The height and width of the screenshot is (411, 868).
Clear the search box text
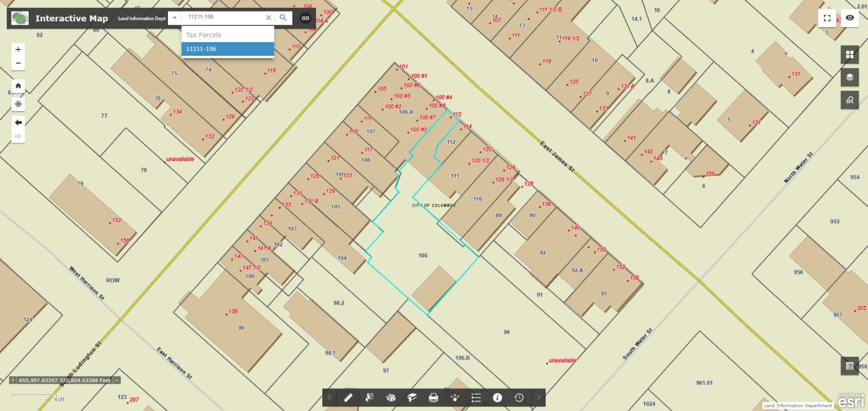pos(268,17)
